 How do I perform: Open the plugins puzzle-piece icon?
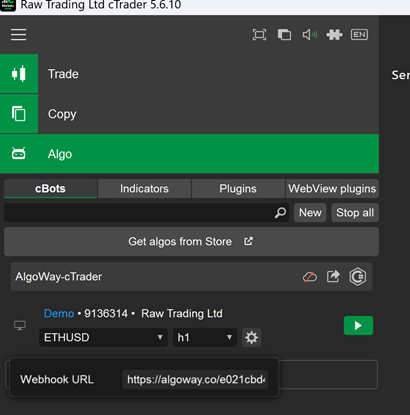coord(334,34)
